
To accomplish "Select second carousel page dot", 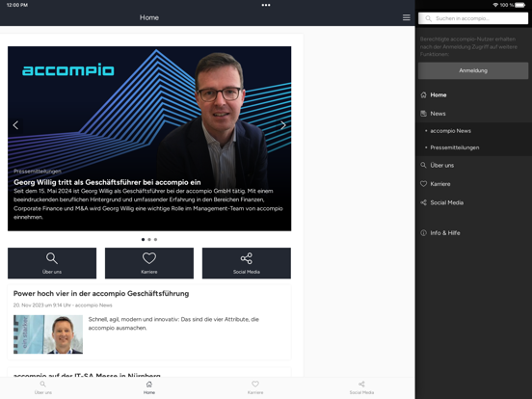I will tap(149, 240).
